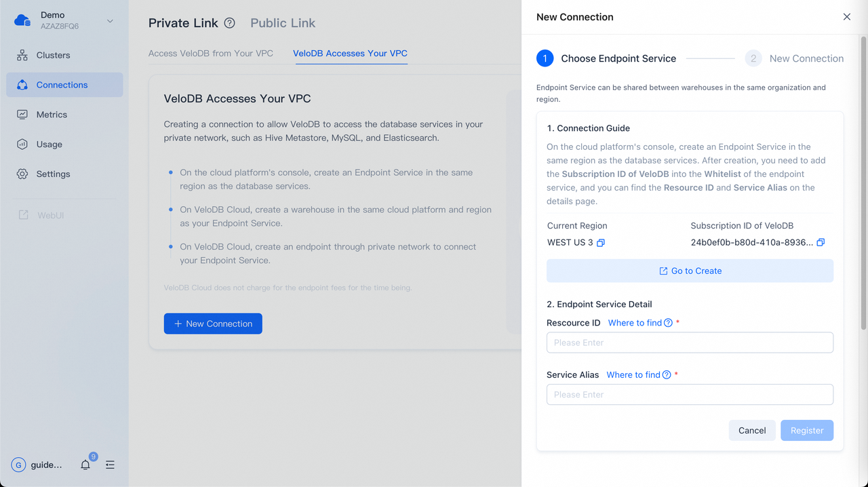Open Clusters in the sidebar

tap(53, 55)
